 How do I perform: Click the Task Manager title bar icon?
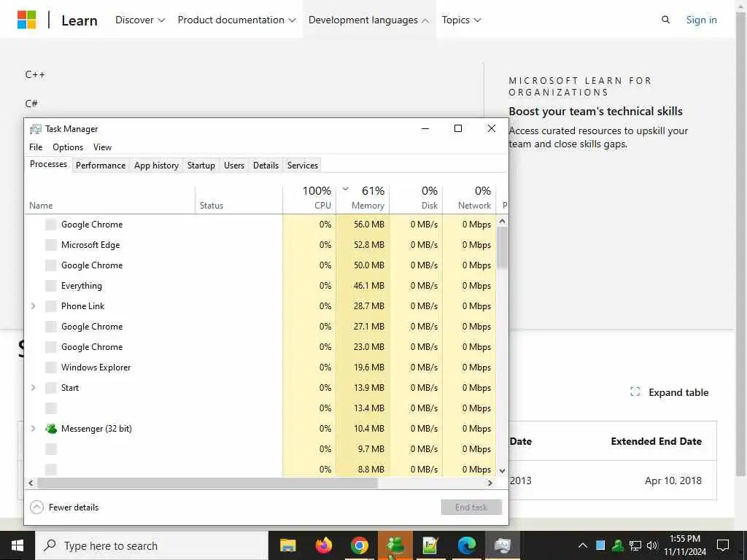click(35, 129)
